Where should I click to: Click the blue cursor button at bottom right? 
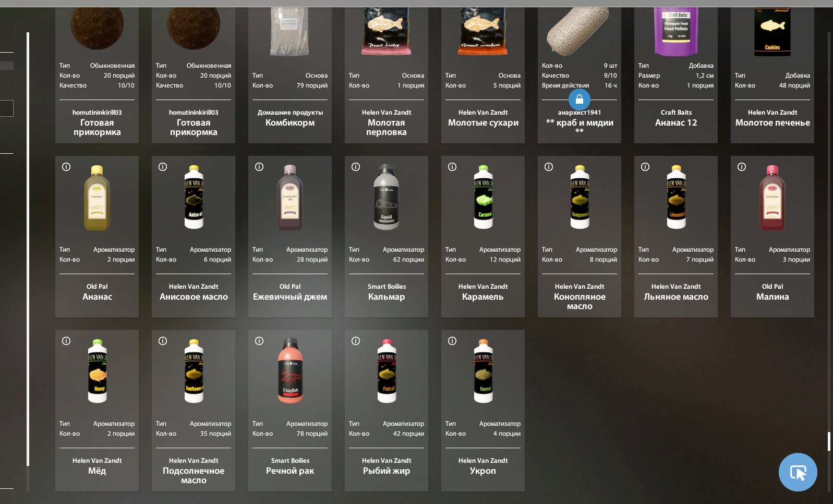tap(798, 472)
